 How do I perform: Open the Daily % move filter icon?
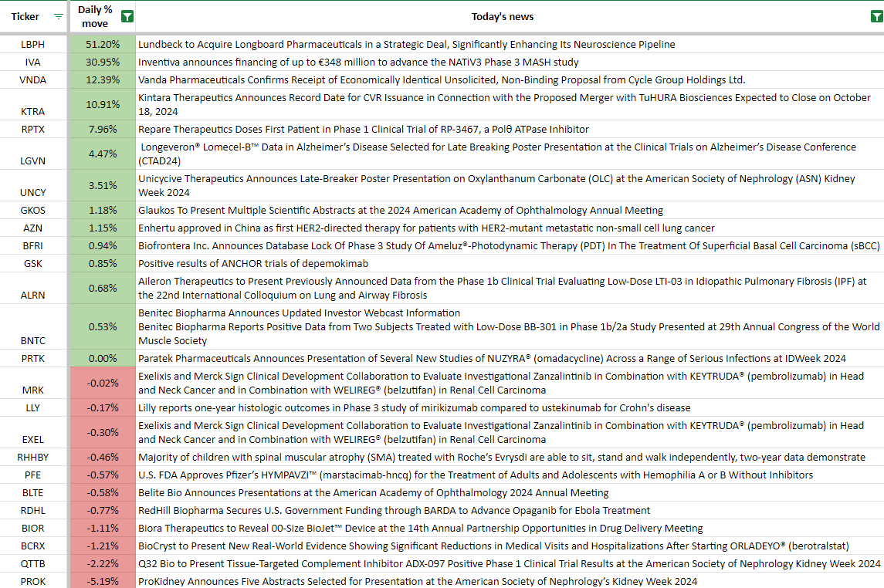pos(127,17)
